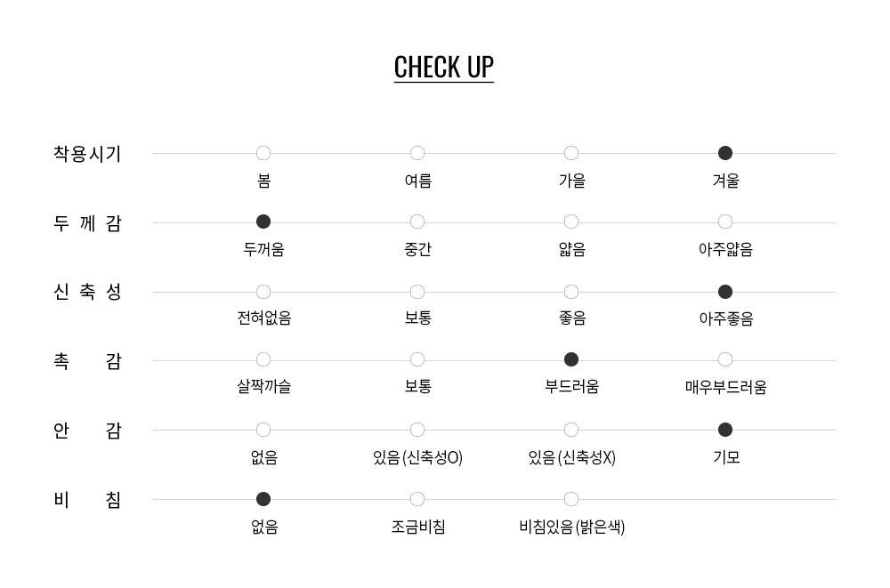Choose 살짝까슬 circle in 촉감 row

(263, 359)
